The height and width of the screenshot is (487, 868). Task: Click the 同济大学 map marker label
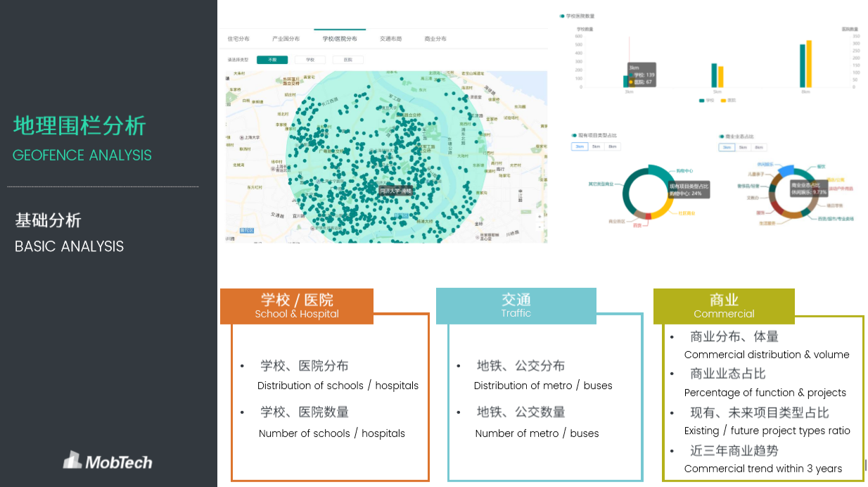(x=395, y=191)
